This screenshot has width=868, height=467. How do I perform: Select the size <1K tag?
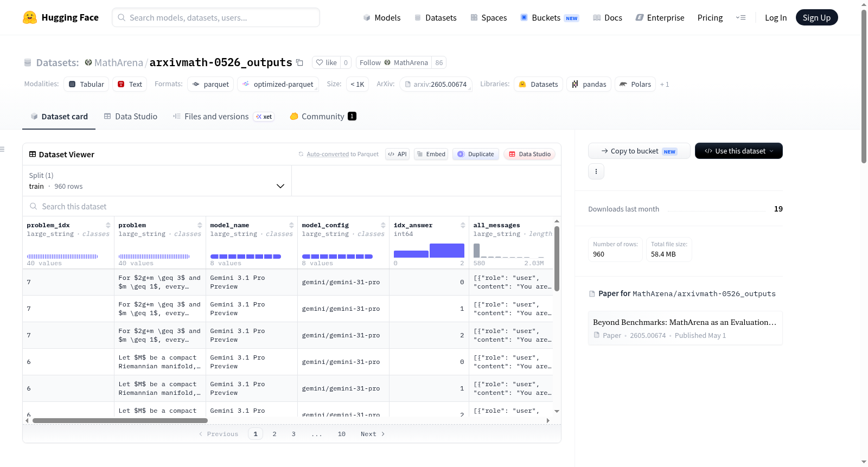tap(358, 84)
